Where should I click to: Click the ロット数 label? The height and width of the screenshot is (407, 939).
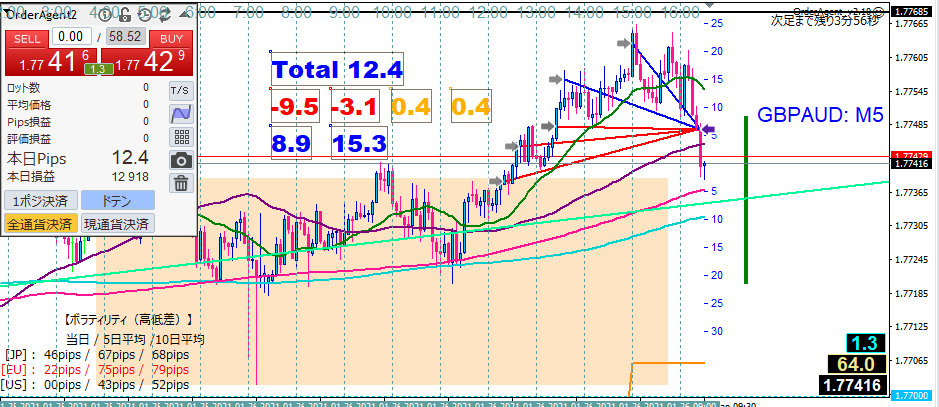[x=23, y=88]
